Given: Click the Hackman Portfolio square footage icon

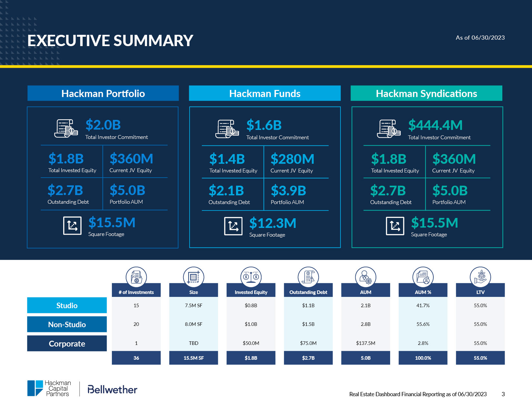Looking at the screenshot, I should (x=72, y=226).
